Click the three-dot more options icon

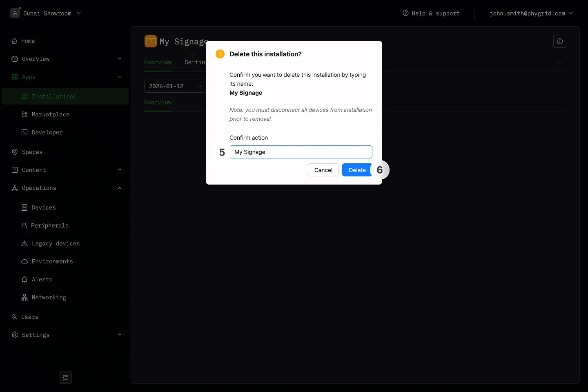[x=560, y=62]
